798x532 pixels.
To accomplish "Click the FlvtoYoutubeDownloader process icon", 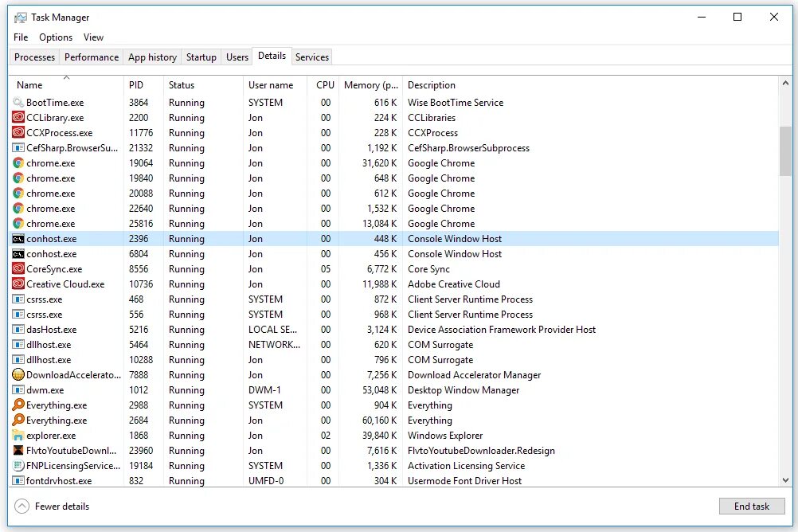I will pyautogui.click(x=18, y=451).
